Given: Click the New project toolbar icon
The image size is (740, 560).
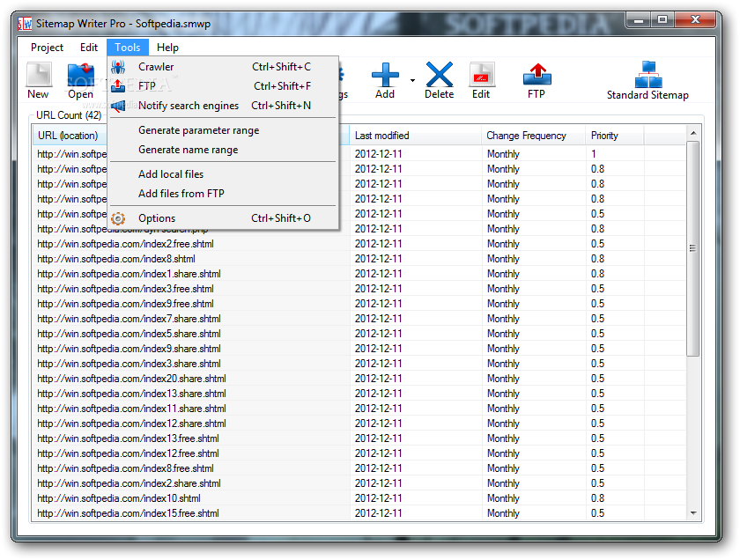Looking at the screenshot, I should [x=38, y=75].
